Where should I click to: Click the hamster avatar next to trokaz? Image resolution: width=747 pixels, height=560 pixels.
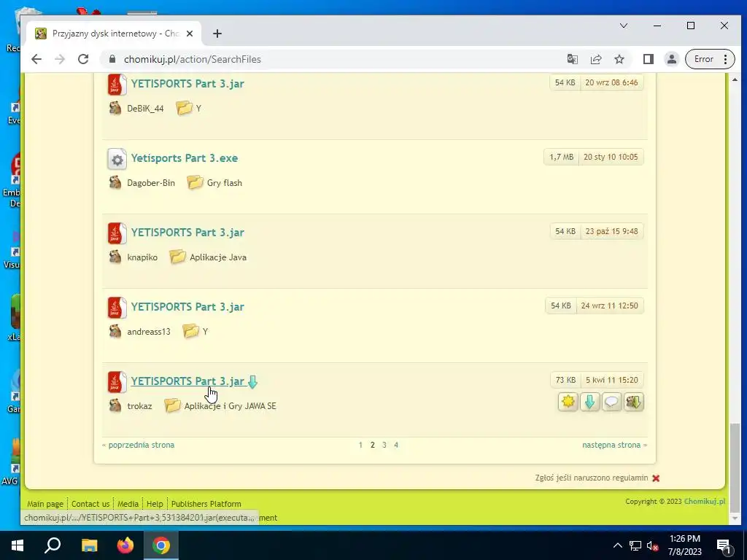point(115,405)
